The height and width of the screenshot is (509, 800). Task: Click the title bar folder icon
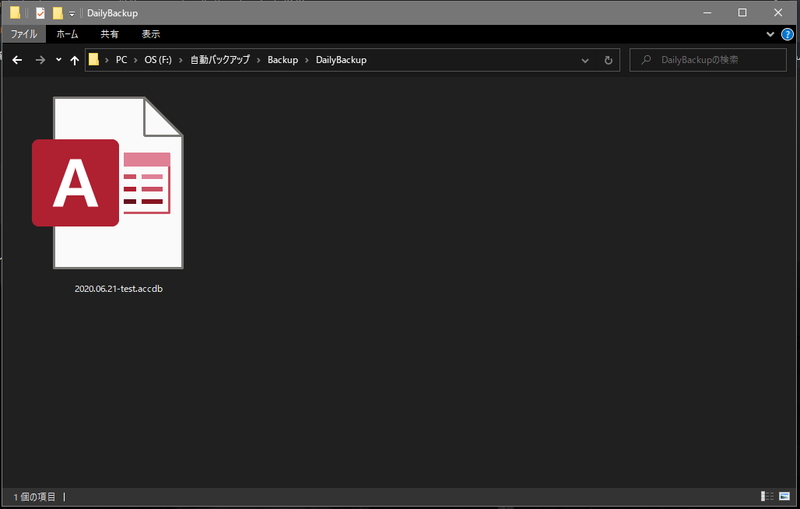point(15,13)
